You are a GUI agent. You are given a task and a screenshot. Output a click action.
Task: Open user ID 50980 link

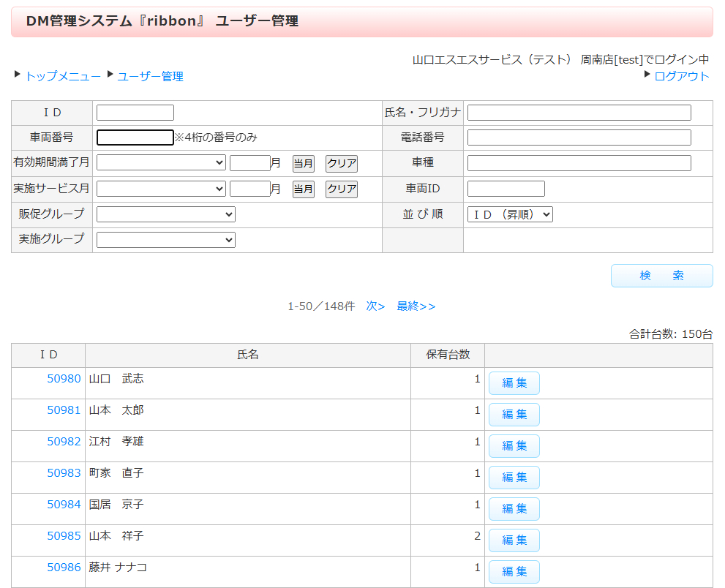tap(64, 379)
